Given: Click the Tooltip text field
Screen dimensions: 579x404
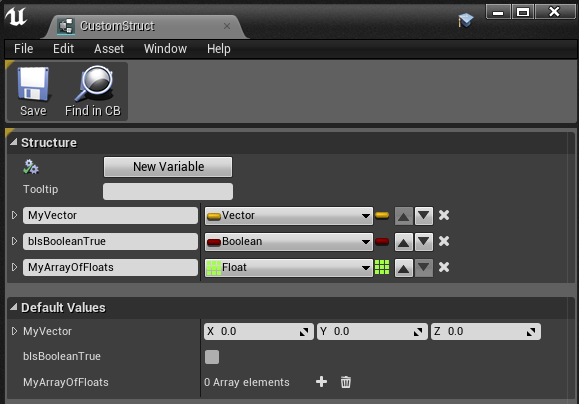Looking at the screenshot, I should [x=168, y=191].
